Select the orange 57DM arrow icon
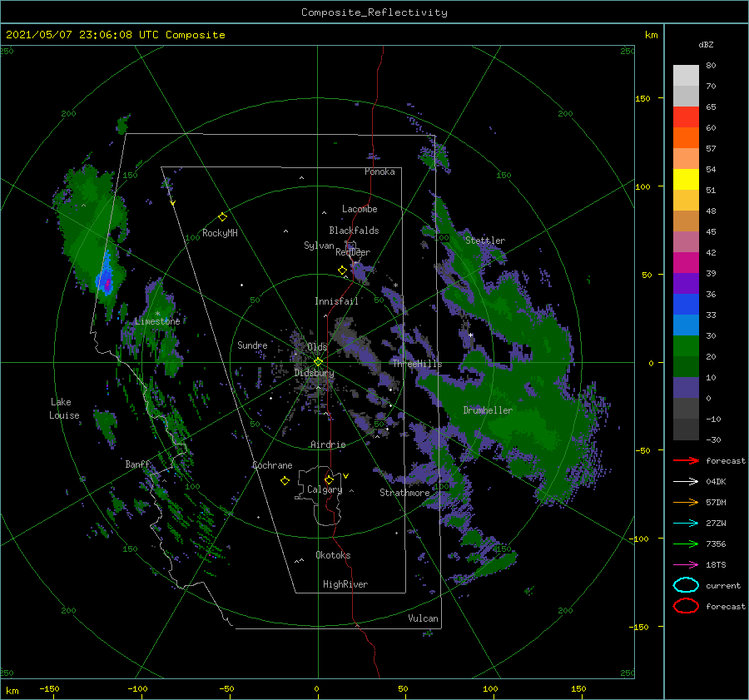The image size is (749, 700). (x=686, y=502)
